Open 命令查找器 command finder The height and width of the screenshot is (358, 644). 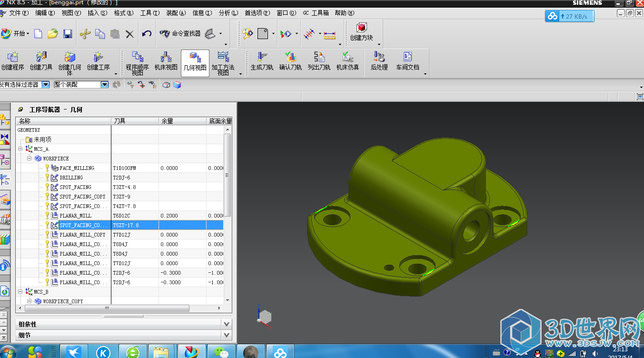coord(180,34)
